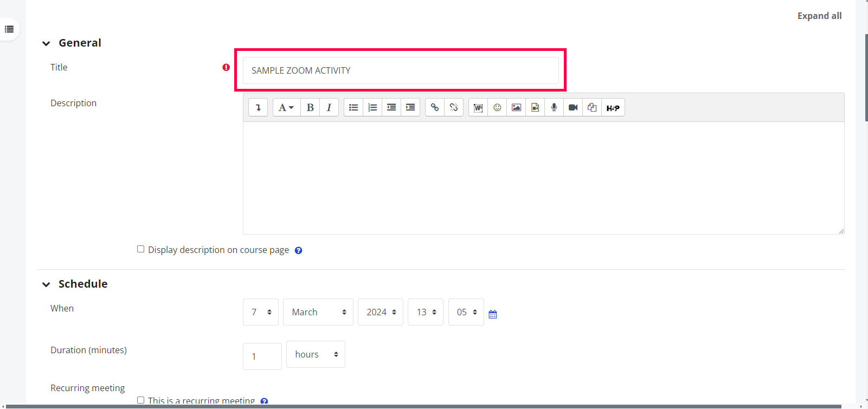Screen dimensions: 868x409
Task: Insert an unordered bullet list
Action: click(353, 107)
